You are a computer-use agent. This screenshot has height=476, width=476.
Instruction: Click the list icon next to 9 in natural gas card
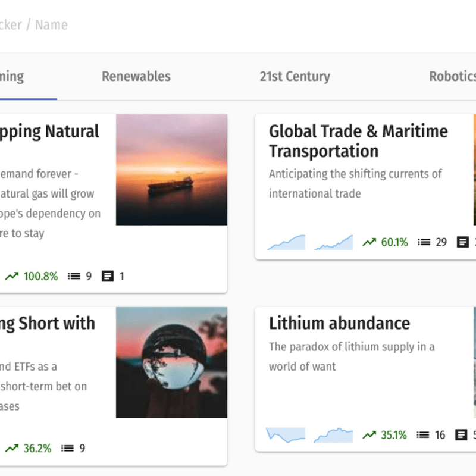point(74,276)
